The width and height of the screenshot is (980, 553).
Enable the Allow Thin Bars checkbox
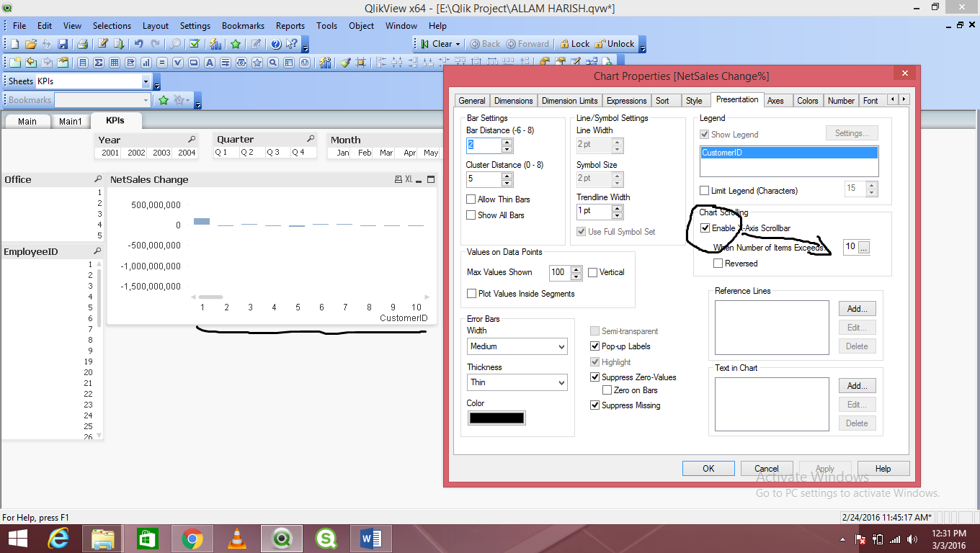tap(471, 199)
